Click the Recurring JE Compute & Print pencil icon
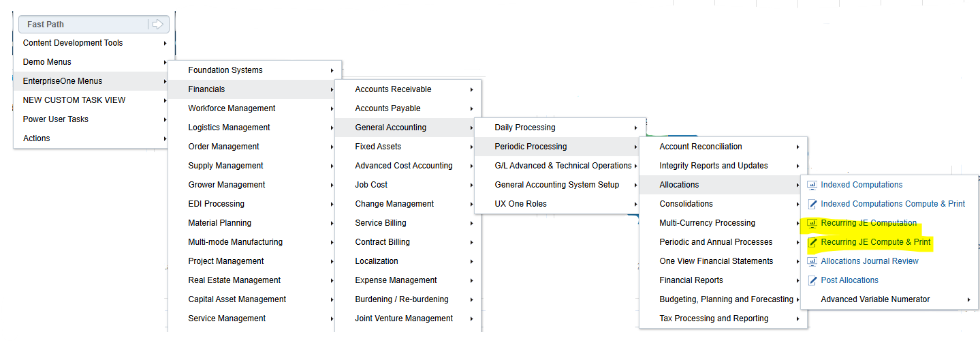This screenshot has height=341, width=980. 812,242
